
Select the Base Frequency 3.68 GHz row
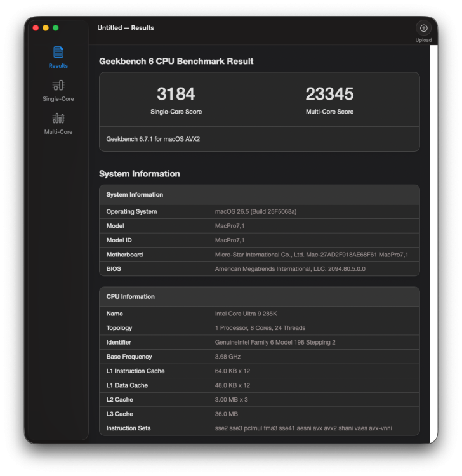click(x=260, y=357)
